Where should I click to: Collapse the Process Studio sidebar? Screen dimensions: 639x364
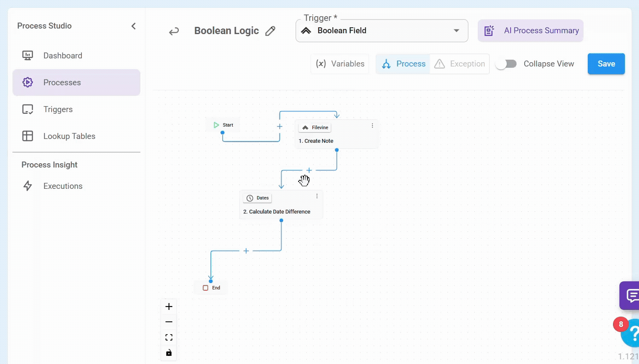134,26
